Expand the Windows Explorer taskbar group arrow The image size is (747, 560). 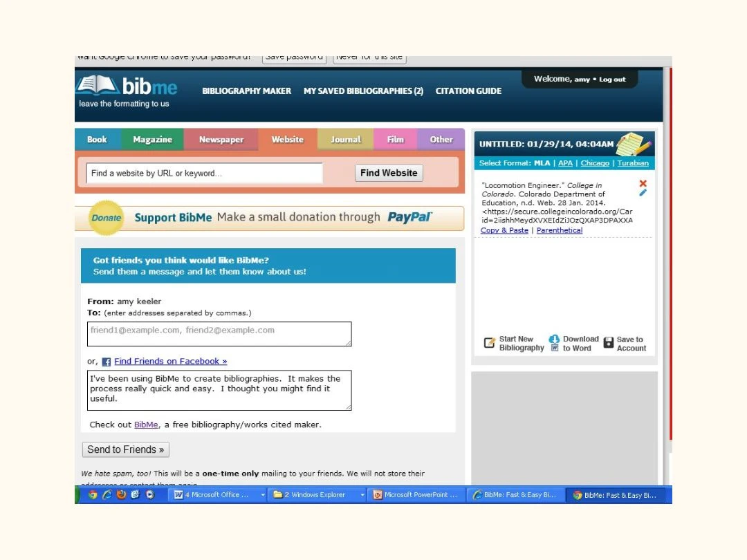pos(362,495)
